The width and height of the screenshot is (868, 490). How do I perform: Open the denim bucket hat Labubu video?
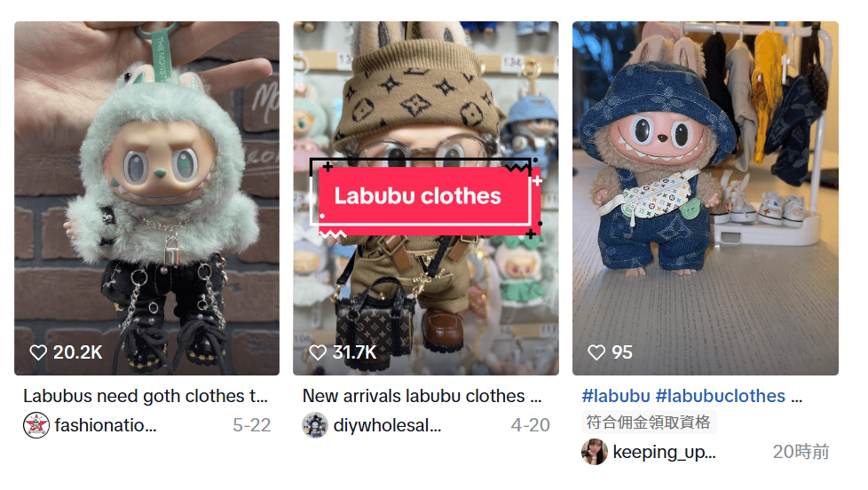[706, 198]
